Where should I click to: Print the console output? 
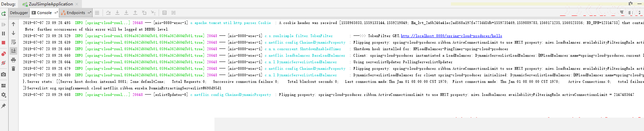point(13,60)
